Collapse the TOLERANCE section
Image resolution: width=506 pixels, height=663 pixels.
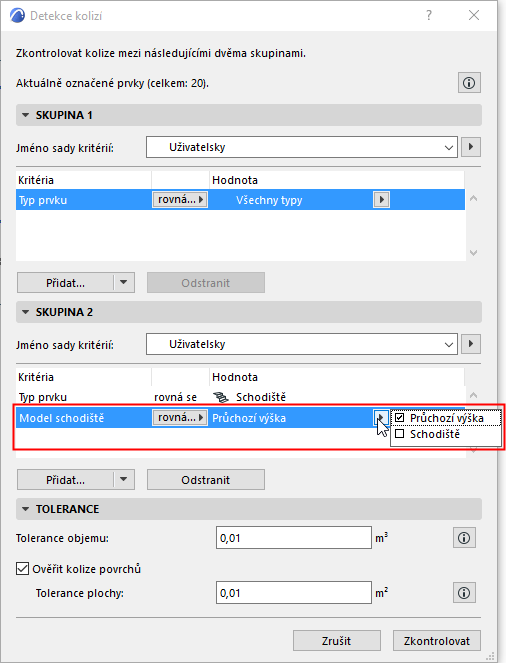[x=25, y=509]
